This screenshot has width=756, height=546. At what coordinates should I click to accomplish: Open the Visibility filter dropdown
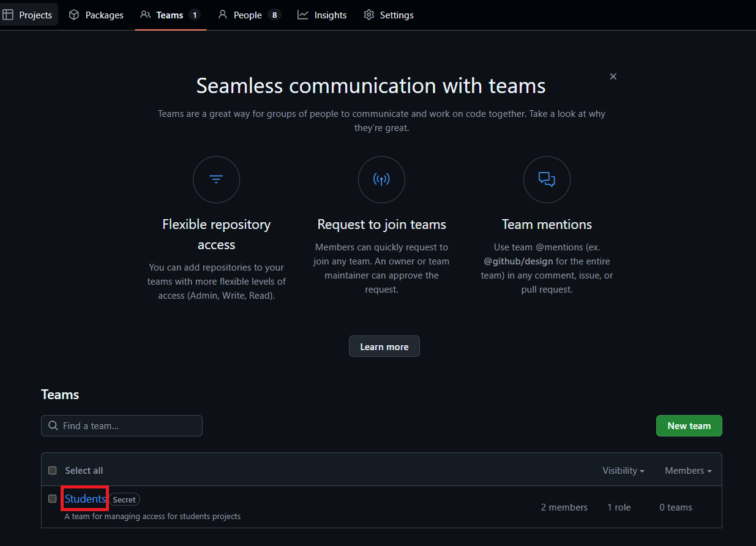click(623, 470)
